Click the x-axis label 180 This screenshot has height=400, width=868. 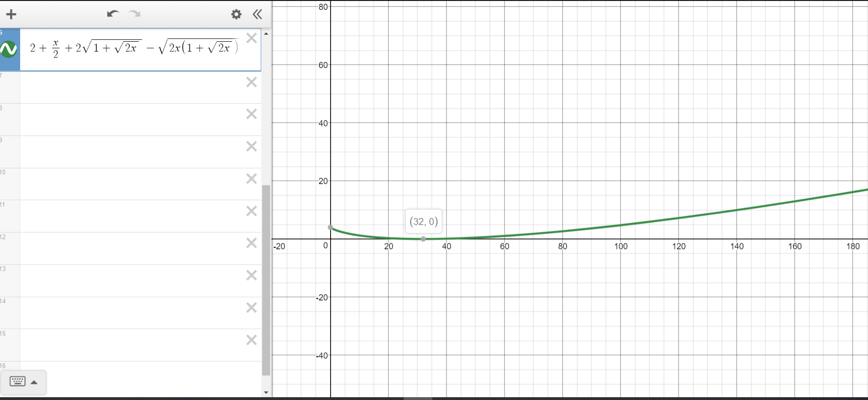(x=853, y=246)
